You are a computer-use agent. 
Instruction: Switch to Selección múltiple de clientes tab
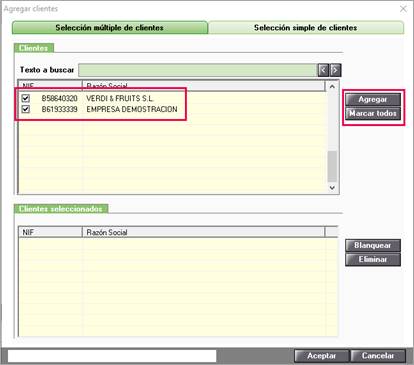click(x=110, y=28)
